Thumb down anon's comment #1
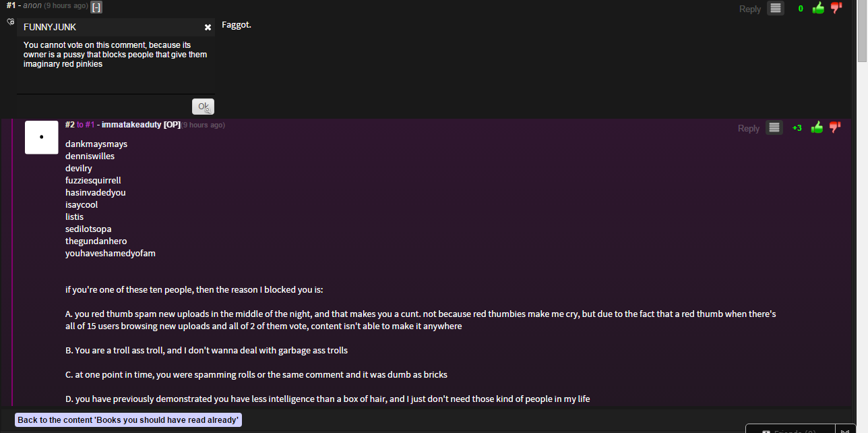This screenshot has height=433, width=868. [836, 8]
